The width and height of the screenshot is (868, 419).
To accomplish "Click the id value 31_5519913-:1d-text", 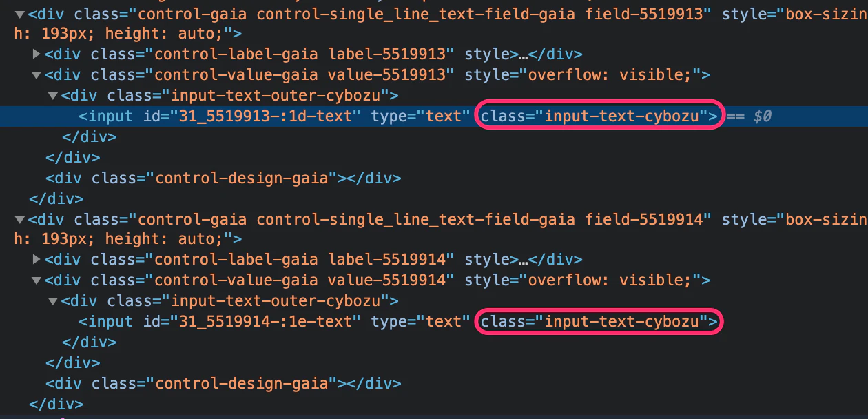I will [266, 116].
